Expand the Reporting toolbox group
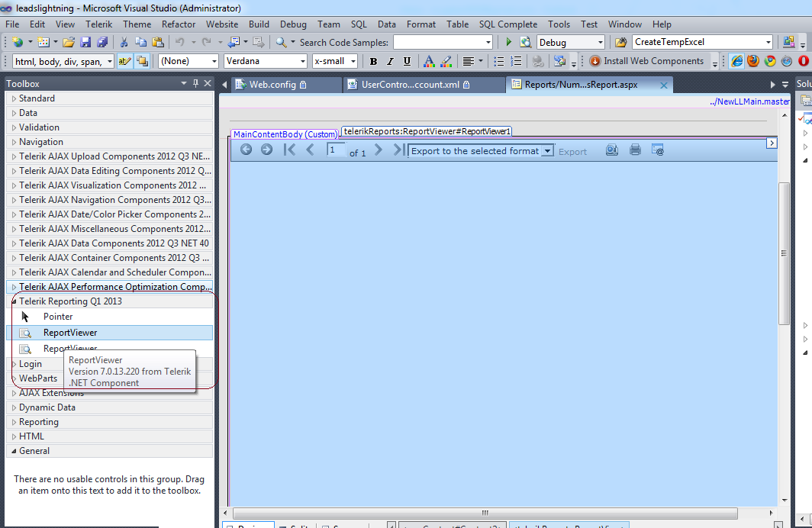Screen dimensions: 812x528 click(x=14, y=422)
